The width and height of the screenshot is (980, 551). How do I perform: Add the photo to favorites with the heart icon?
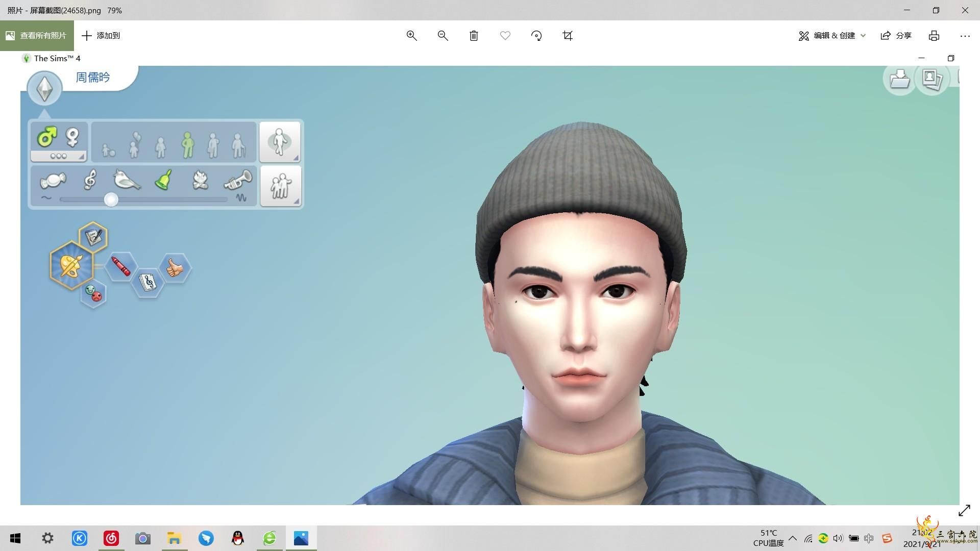(x=505, y=36)
